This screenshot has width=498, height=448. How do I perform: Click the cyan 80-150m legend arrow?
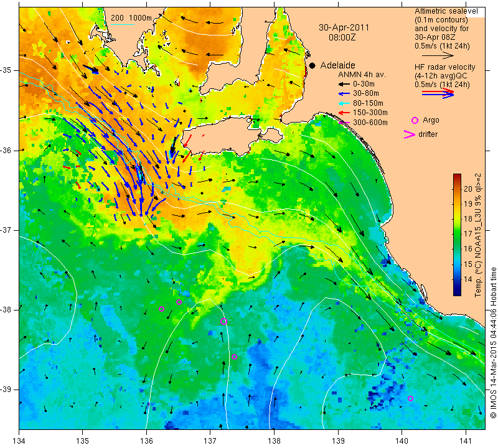(x=344, y=103)
